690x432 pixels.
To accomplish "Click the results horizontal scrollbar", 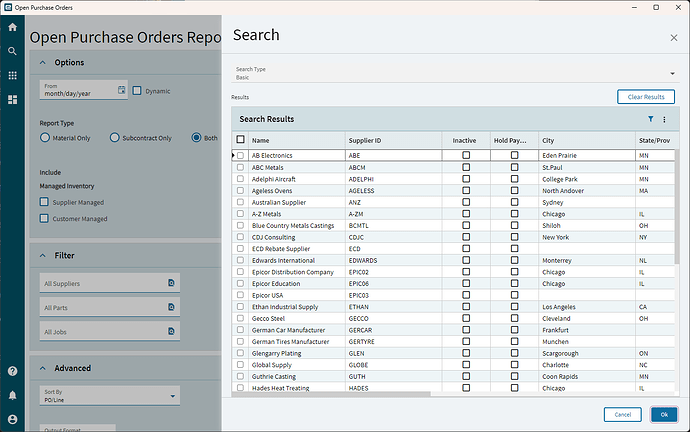I will coord(331,394).
